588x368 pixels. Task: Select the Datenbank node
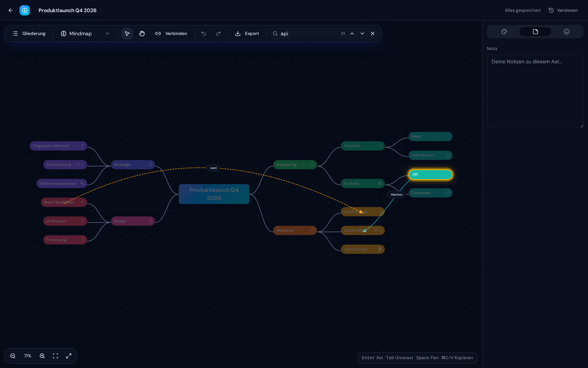[x=430, y=193]
